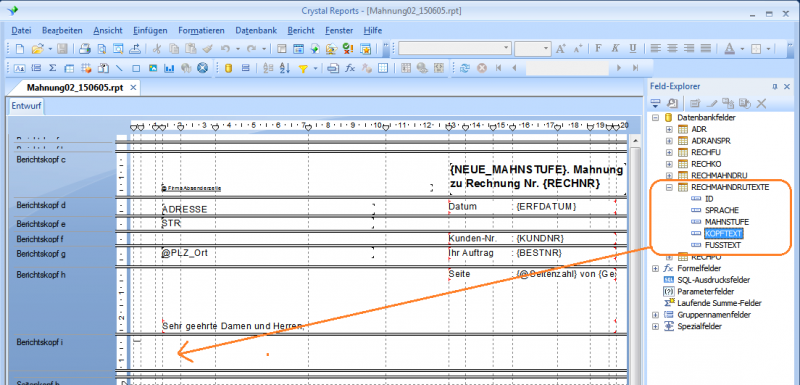
Task: Toggle left text alignment
Action: pyautogui.click(x=656, y=49)
